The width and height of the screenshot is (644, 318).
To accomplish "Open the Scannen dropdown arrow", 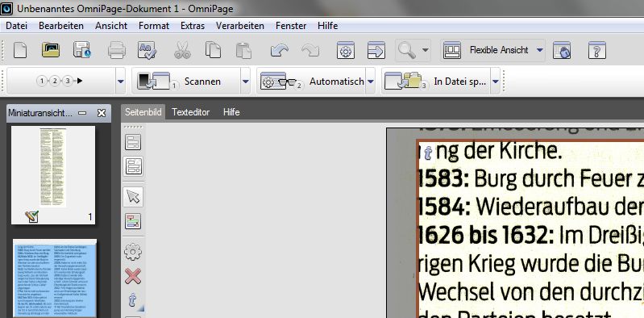I will tap(245, 82).
